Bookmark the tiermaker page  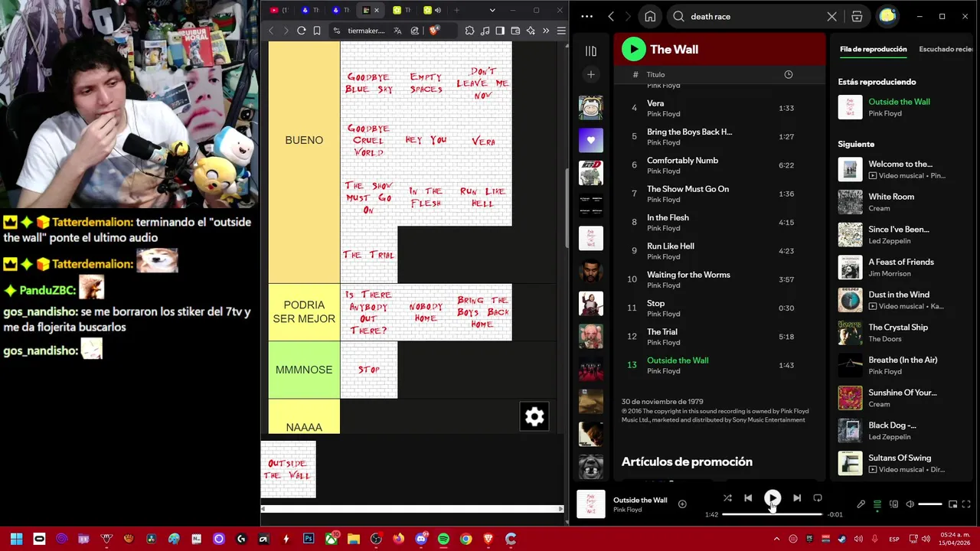tap(317, 31)
